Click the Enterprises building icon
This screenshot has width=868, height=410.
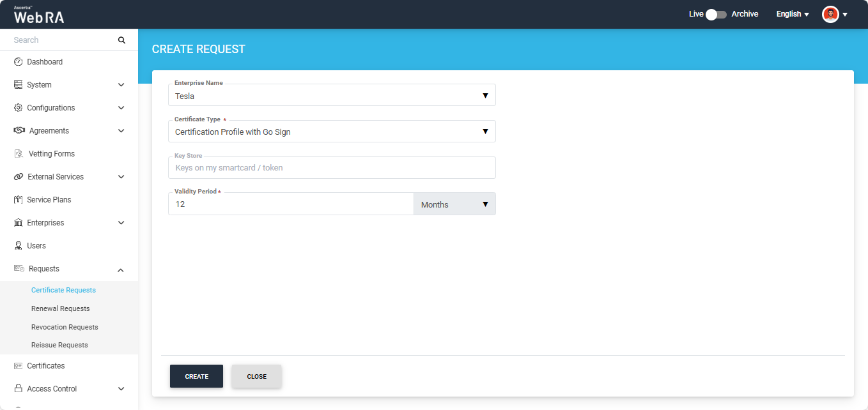pyautogui.click(x=18, y=223)
